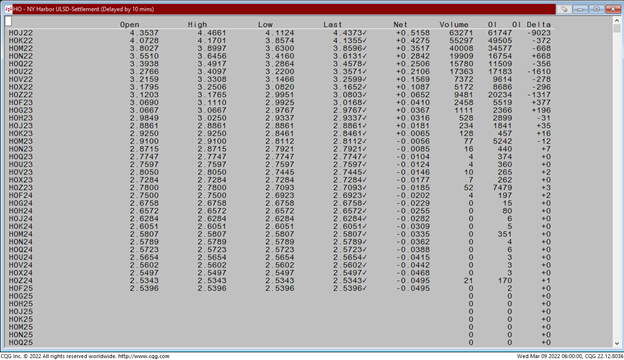The height and width of the screenshot is (360, 624).
Task: Click the Net column header
Action: tap(400, 25)
